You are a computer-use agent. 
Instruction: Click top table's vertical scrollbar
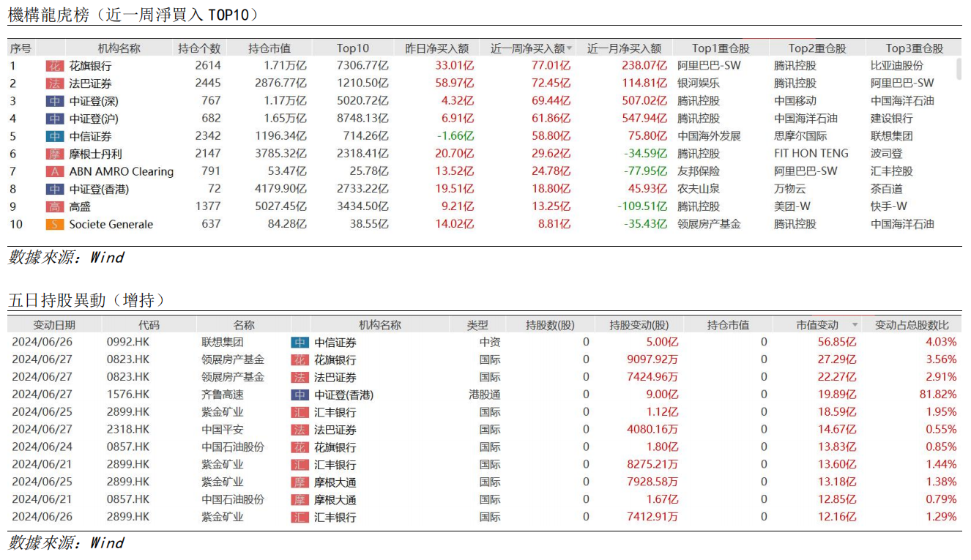959,69
